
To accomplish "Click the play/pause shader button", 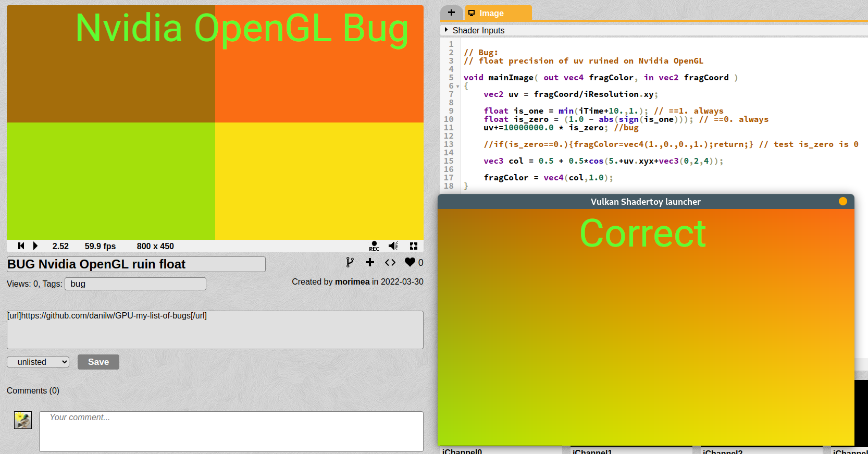I will [35, 246].
